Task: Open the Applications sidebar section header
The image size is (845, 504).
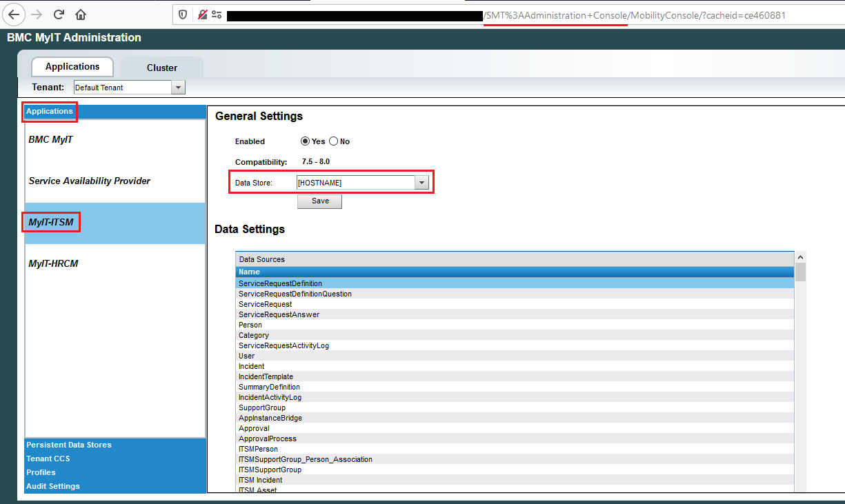Action: click(x=116, y=112)
